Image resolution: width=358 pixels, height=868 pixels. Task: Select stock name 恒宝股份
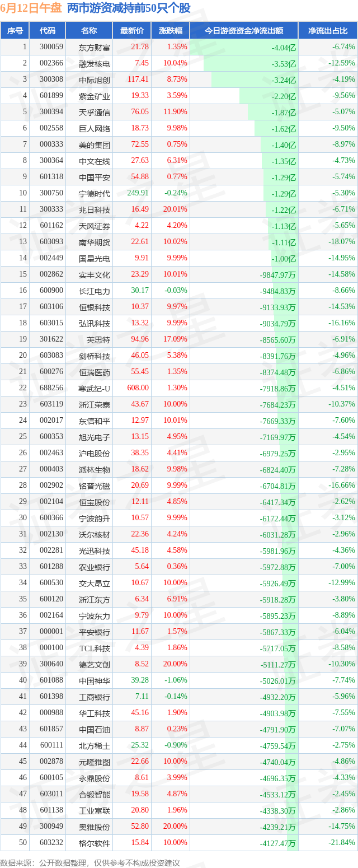point(95,502)
